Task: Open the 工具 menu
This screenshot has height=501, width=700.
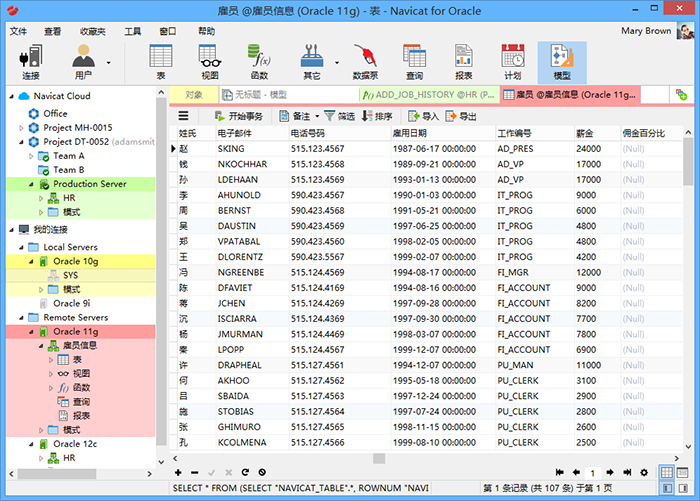Action: (133, 31)
